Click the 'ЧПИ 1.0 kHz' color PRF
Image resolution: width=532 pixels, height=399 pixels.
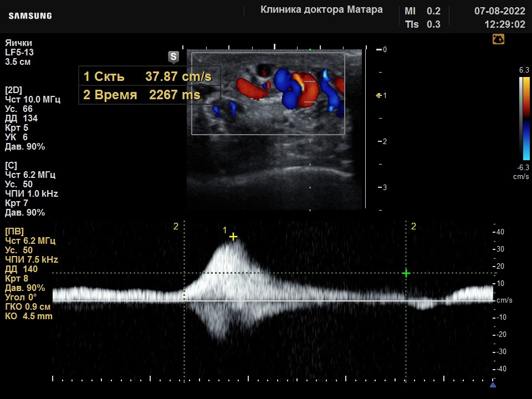[31, 194]
